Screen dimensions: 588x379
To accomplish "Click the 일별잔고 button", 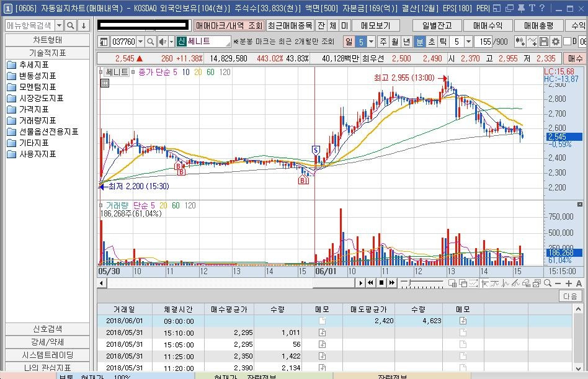I will tap(437, 25).
